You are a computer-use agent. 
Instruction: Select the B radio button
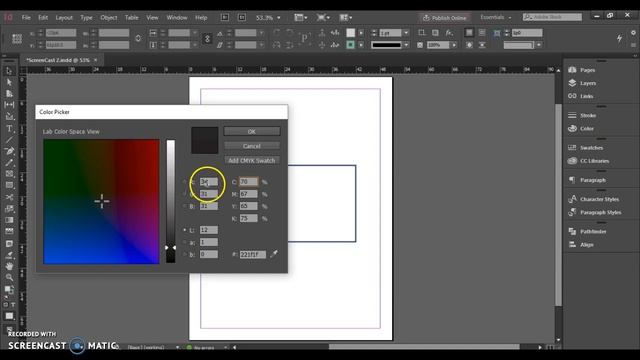pos(184,207)
